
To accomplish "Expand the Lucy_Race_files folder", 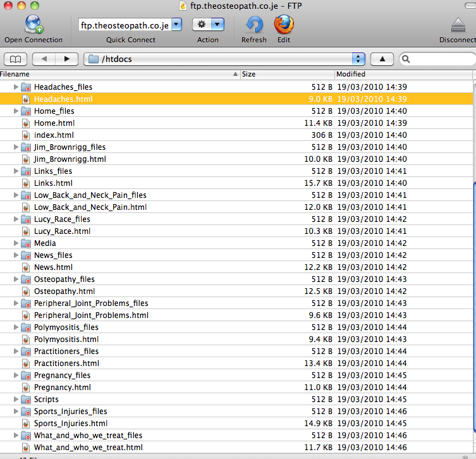I will (x=16, y=219).
